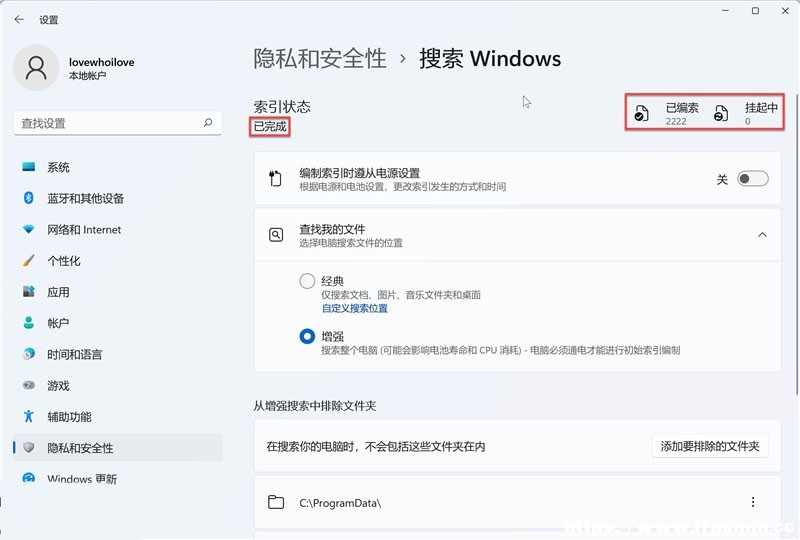Click the 已完成 index status text
Screen dimensions: 800x540
tap(270, 126)
